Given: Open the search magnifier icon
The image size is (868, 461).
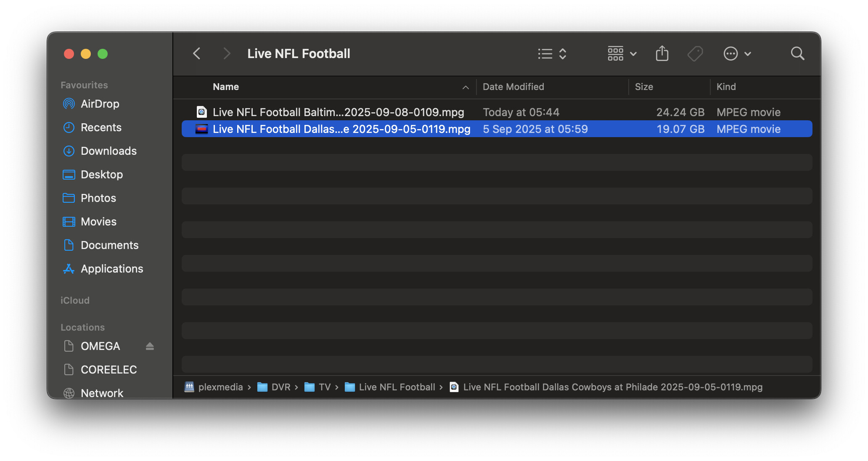Looking at the screenshot, I should point(797,53).
